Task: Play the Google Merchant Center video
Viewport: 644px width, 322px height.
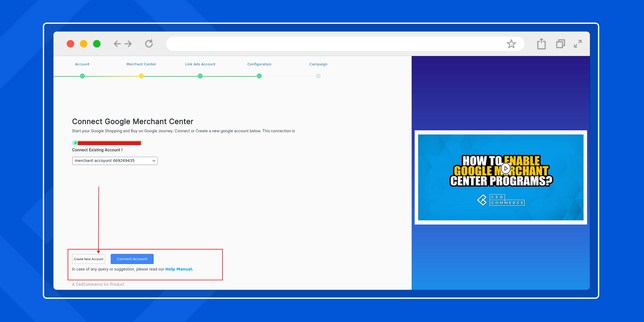Action: coord(506,168)
